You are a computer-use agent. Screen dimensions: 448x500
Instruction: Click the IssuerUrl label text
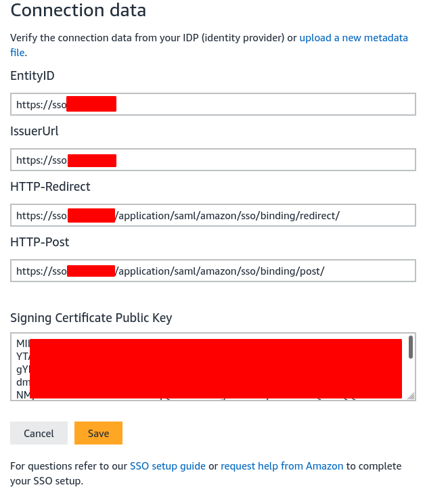click(35, 131)
